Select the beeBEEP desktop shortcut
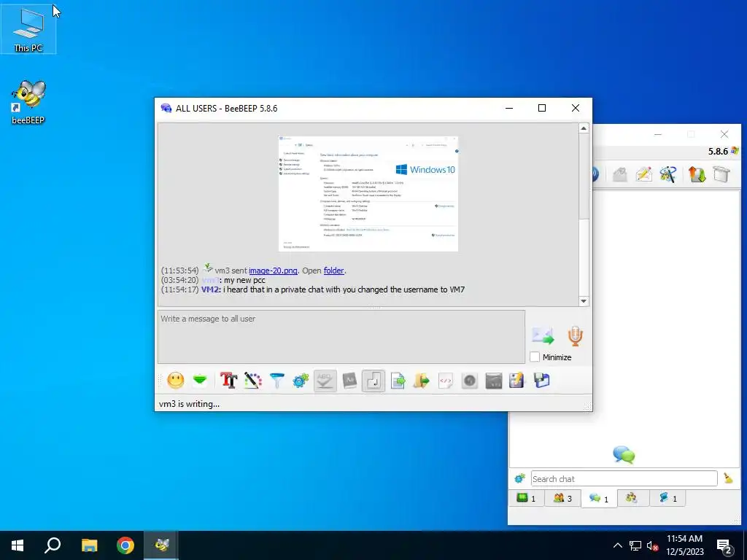The image size is (747, 560). pos(28,102)
